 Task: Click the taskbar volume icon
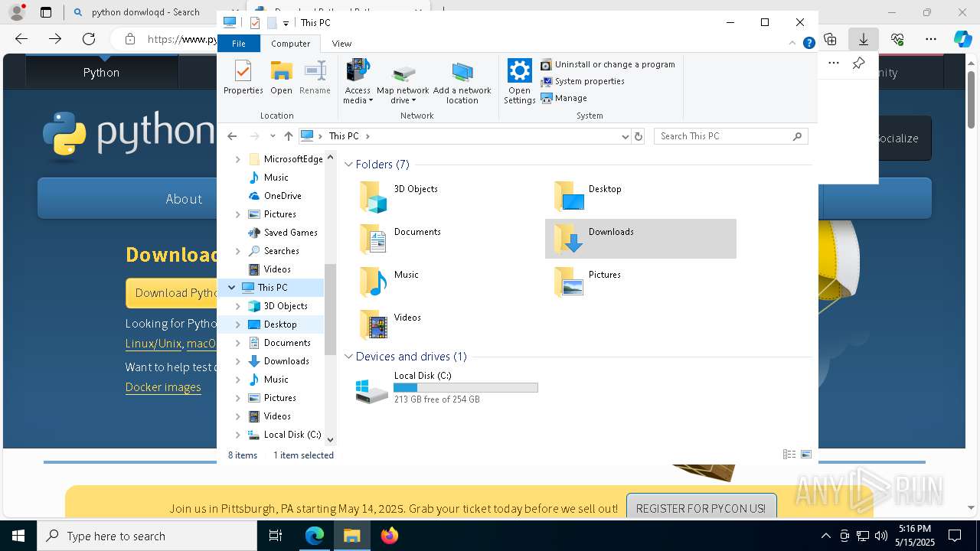(880, 536)
